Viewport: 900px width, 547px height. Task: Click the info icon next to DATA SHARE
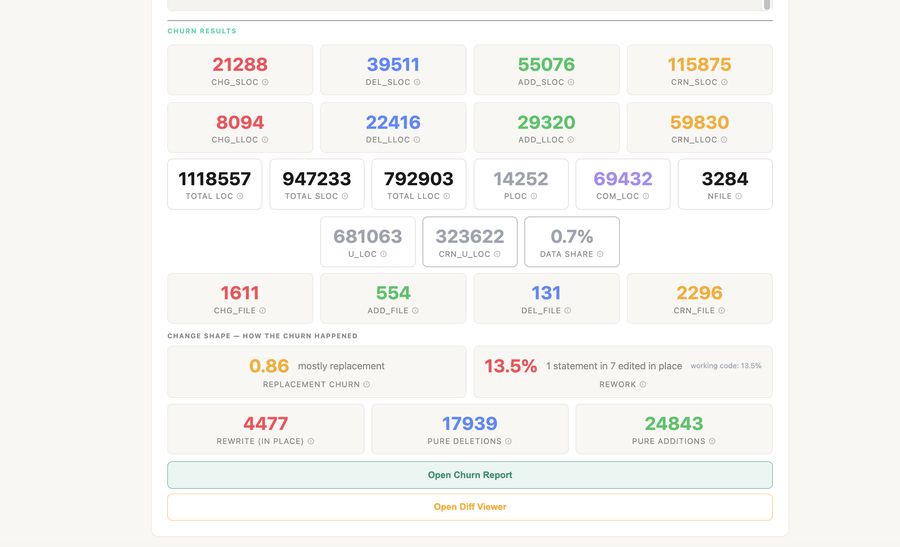600,254
